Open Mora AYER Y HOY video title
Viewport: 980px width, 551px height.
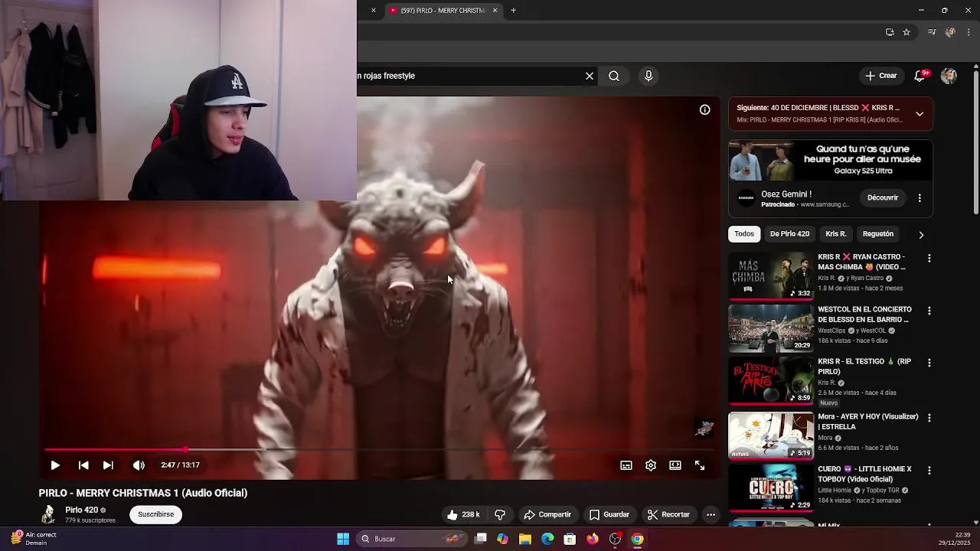[868, 422]
